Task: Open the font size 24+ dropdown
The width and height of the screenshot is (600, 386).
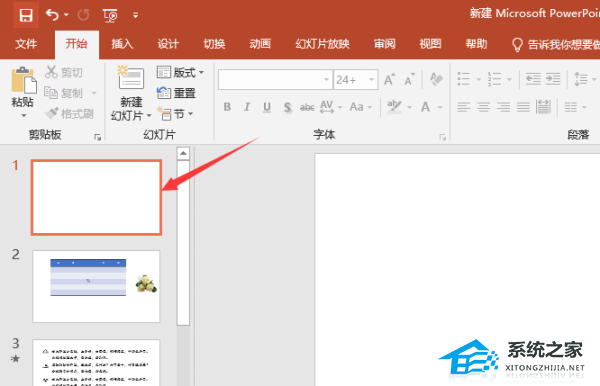Action: 372,80
